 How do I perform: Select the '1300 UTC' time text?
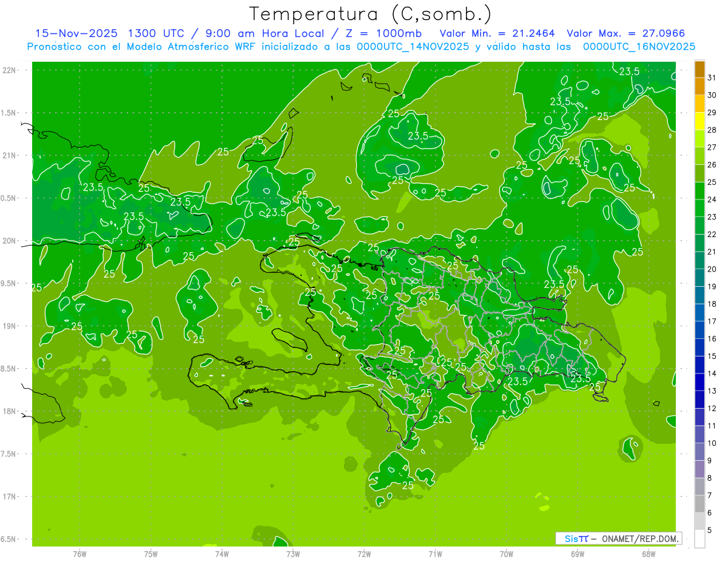[155, 33]
